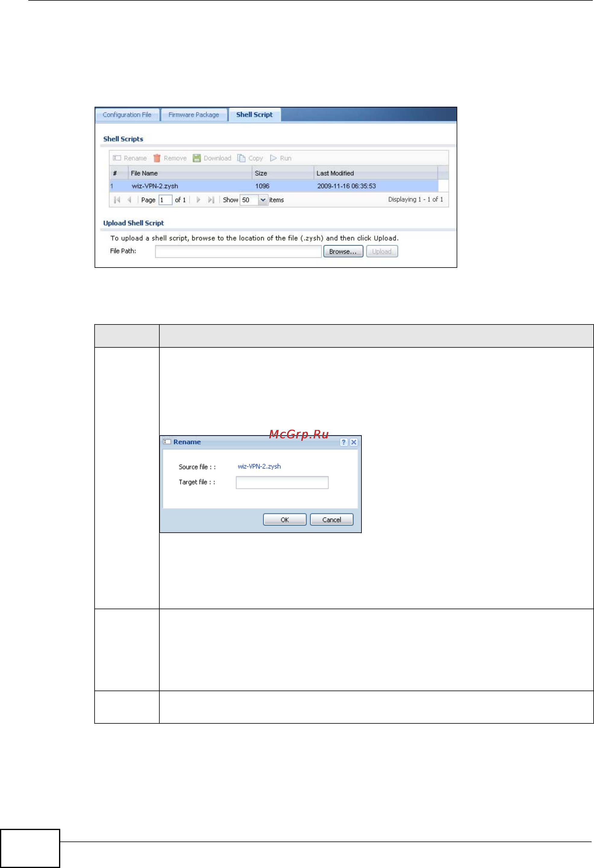This screenshot has height=868, width=594.
Task: Click date 2009-11-16 06:35:53 cell
Action: pos(346,186)
